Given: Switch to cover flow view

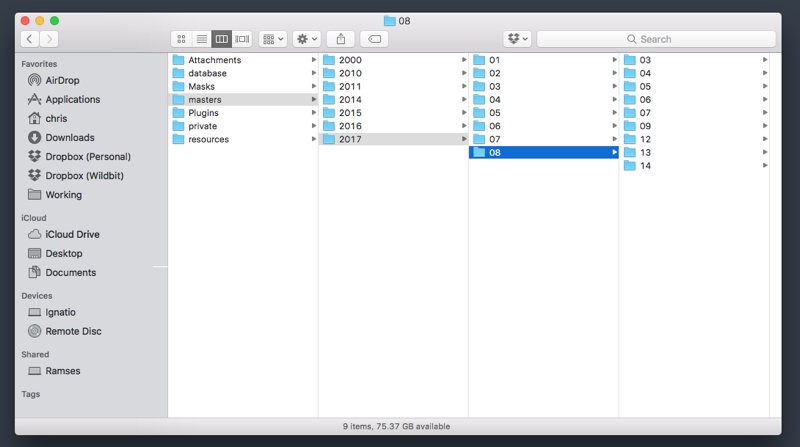Looking at the screenshot, I should [x=242, y=39].
